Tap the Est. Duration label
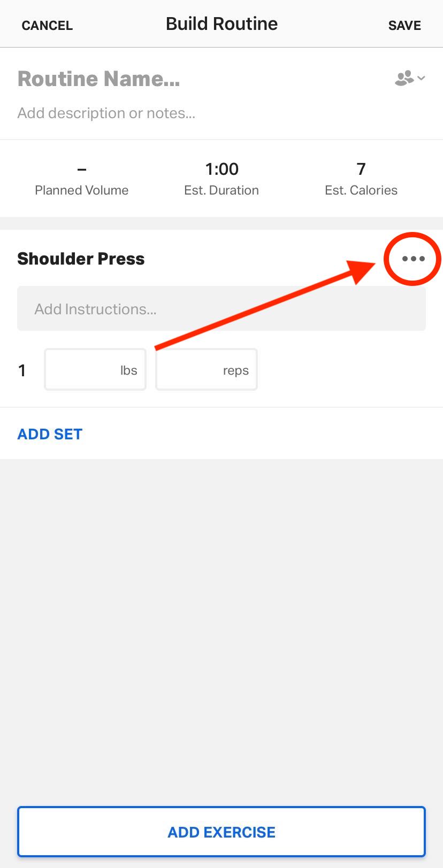The image size is (443, 868). coord(222,190)
